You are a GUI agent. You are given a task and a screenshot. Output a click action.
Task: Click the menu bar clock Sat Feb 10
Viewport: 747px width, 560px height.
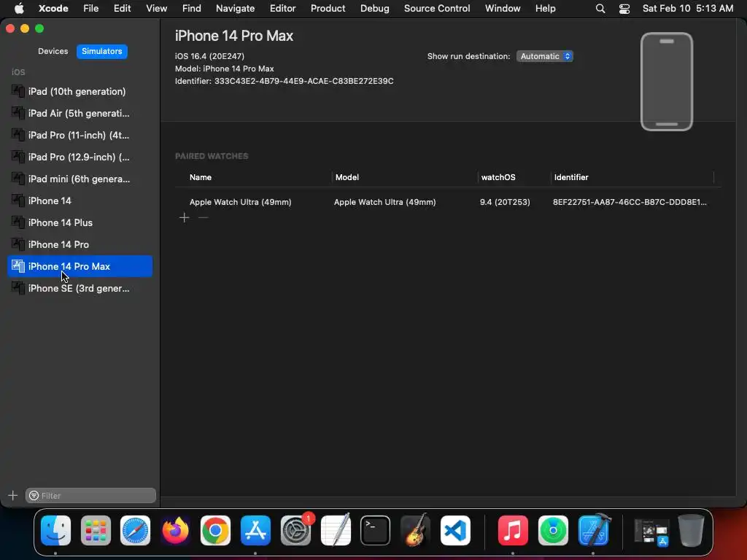pos(688,9)
